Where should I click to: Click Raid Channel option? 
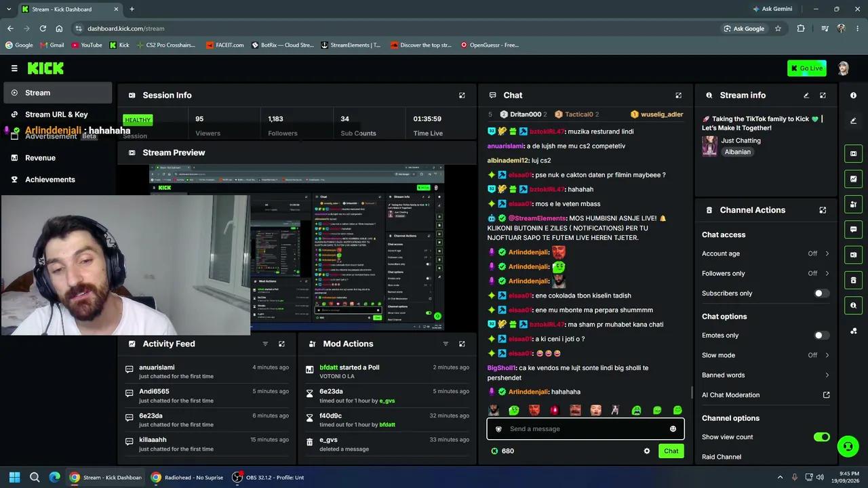[722, 457]
